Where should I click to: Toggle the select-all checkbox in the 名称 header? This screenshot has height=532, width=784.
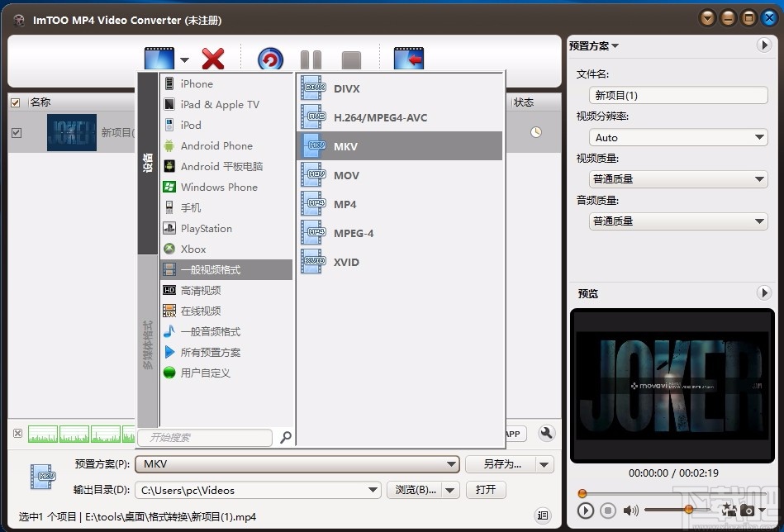point(17,102)
